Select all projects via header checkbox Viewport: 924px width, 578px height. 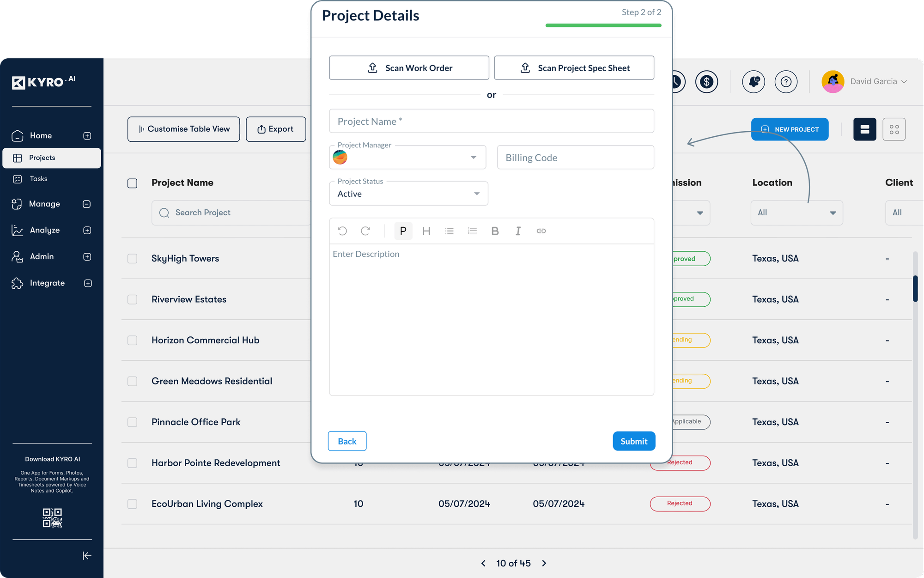click(132, 183)
